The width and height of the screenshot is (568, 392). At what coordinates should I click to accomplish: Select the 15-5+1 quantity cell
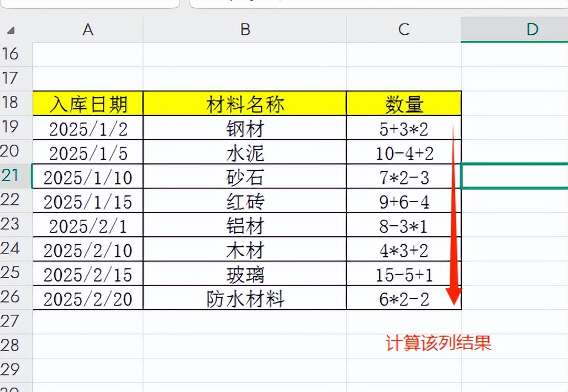pos(403,273)
